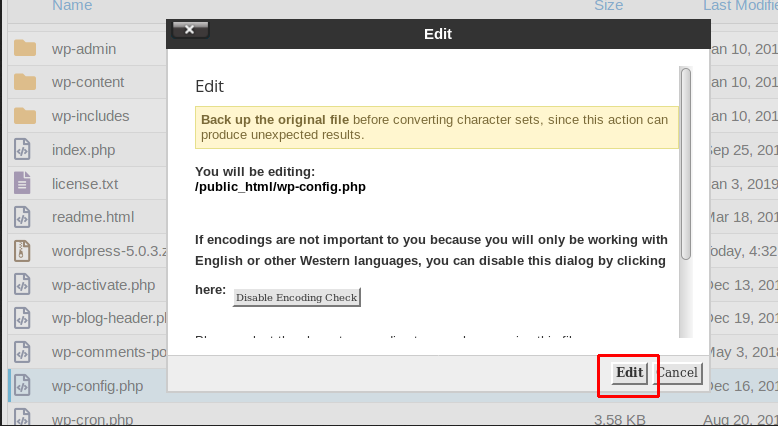Select the wp-admin file name
Image resolution: width=778 pixels, height=426 pixels.
(84, 49)
